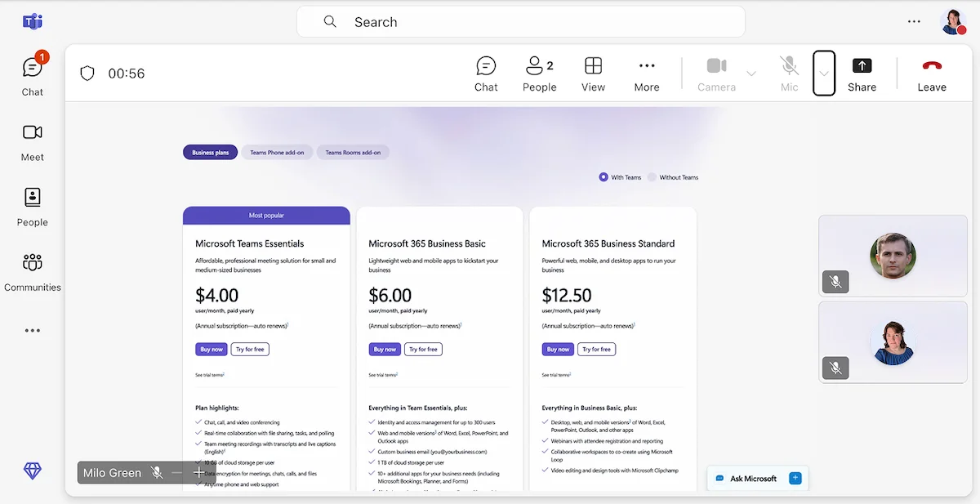Zoom in with the plus control
Image resolution: width=980 pixels, height=504 pixels.
click(198, 472)
